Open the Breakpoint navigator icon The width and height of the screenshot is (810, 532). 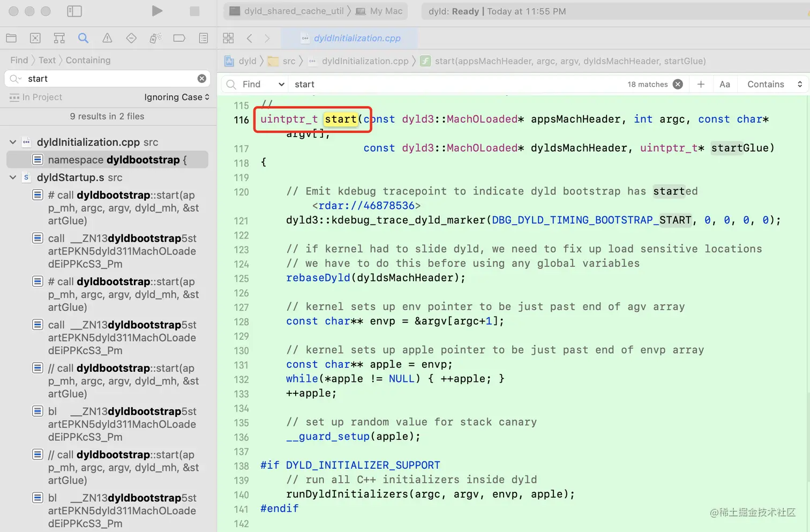pyautogui.click(x=179, y=38)
